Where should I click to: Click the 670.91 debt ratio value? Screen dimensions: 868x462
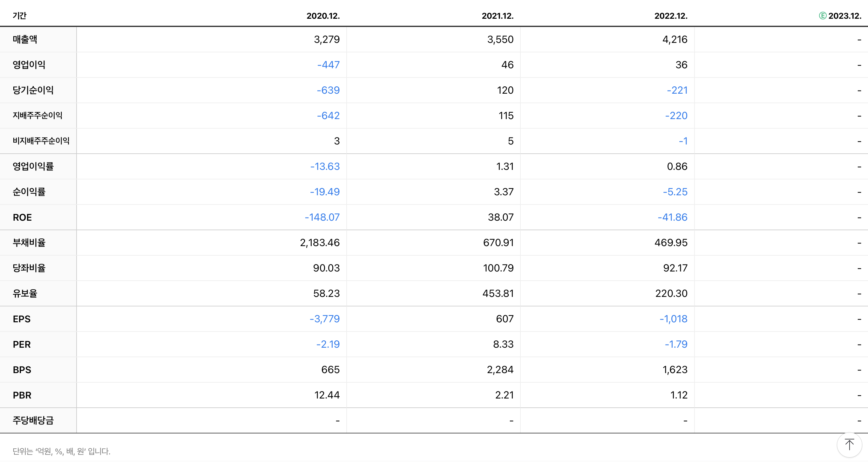click(498, 243)
